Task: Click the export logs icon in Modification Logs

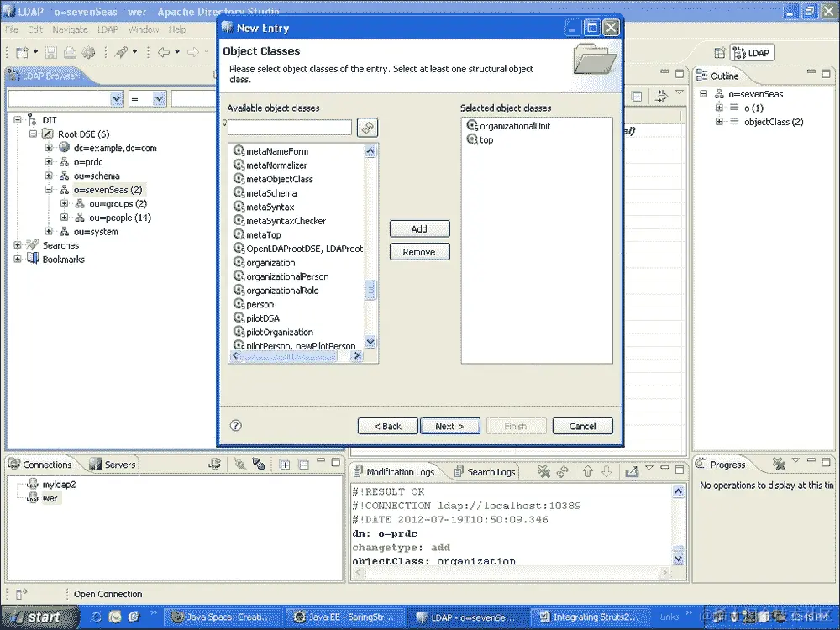Action: (633, 471)
